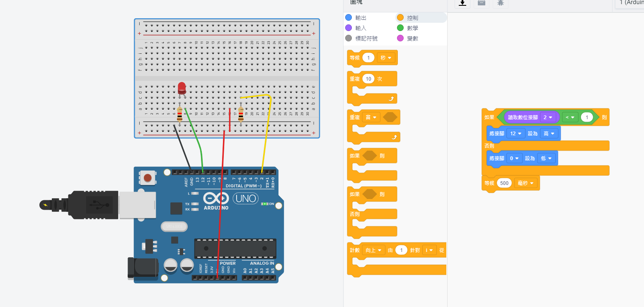The image size is (644, 307).
Task: Open the 高 (HIGH) value dropdown
Action: (x=549, y=134)
